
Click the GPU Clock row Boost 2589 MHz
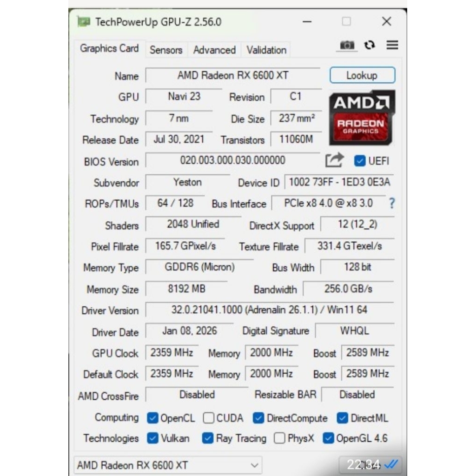[x=368, y=352]
